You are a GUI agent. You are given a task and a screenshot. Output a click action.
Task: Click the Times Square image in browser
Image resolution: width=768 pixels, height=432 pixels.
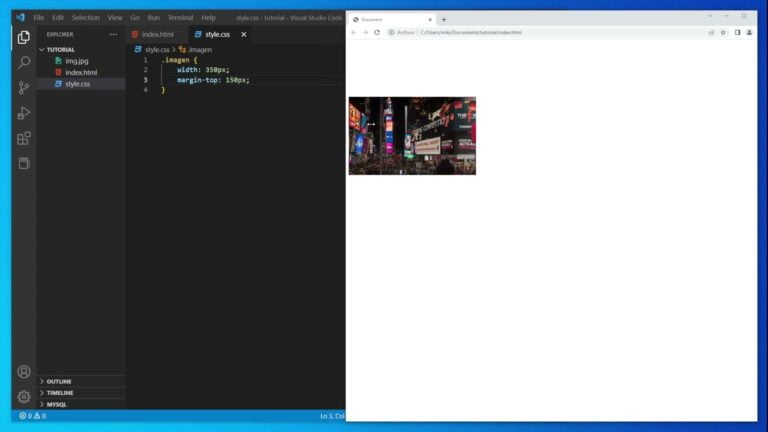tap(412, 136)
